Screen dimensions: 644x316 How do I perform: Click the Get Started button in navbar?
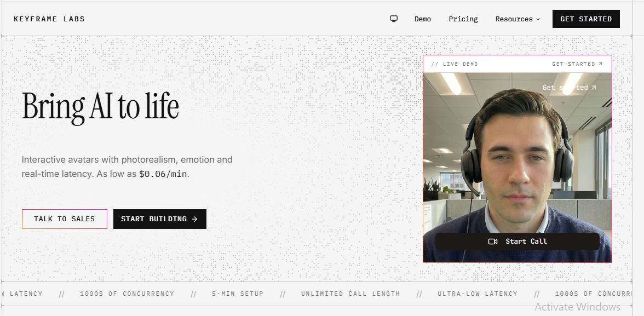(586, 19)
